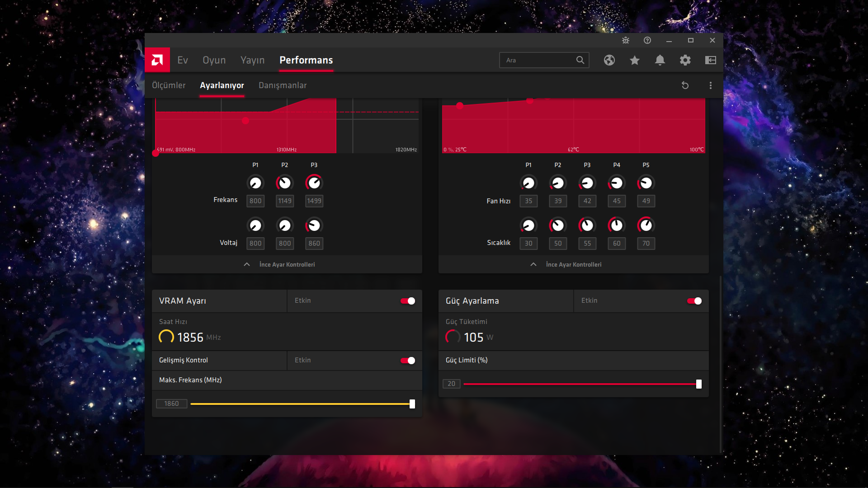Screen dimensions: 868x488
Task: Open the three-dot more options menu
Action: tap(711, 85)
